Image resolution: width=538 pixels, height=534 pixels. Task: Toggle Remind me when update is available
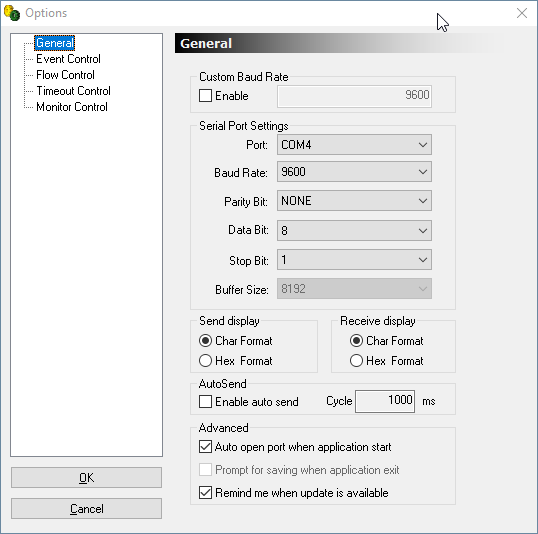point(205,493)
